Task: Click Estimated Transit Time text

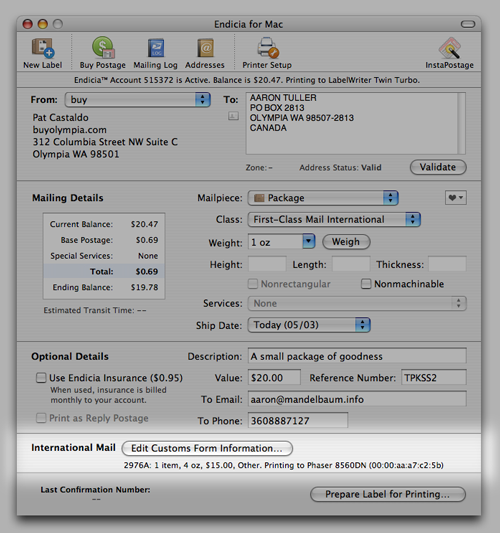Action: click(95, 310)
